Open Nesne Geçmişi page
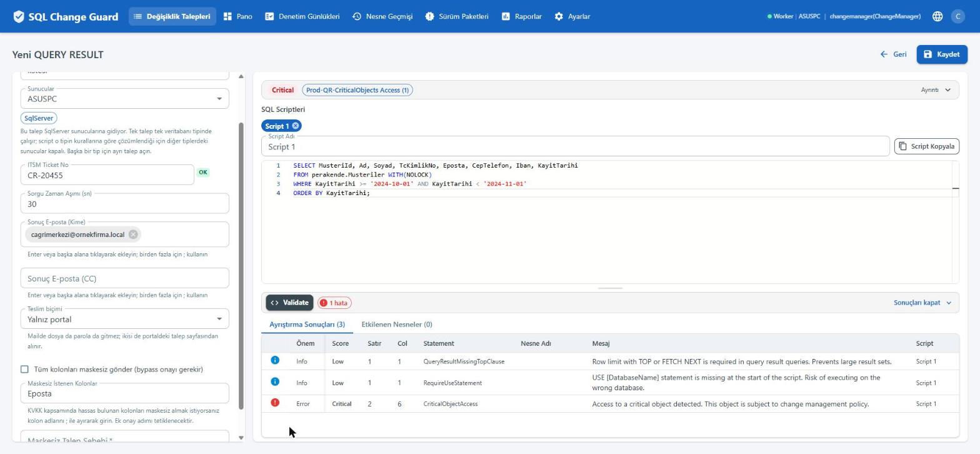980x454 pixels. (382, 16)
